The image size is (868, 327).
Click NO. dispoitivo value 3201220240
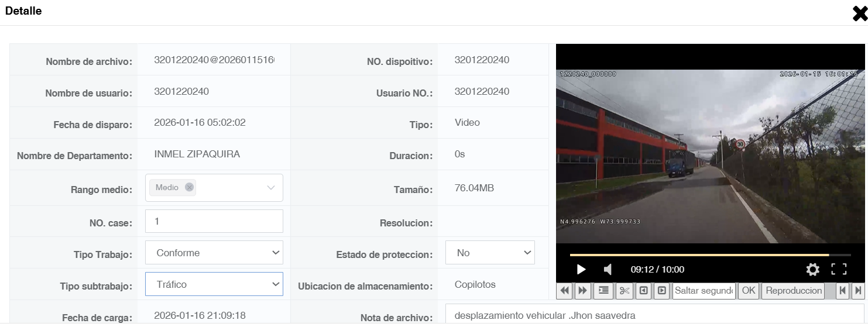point(482,60)
